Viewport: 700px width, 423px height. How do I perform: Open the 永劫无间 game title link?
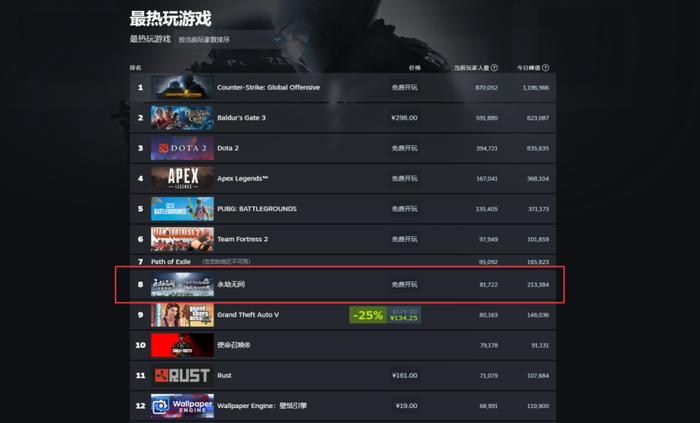click(231, 284)
